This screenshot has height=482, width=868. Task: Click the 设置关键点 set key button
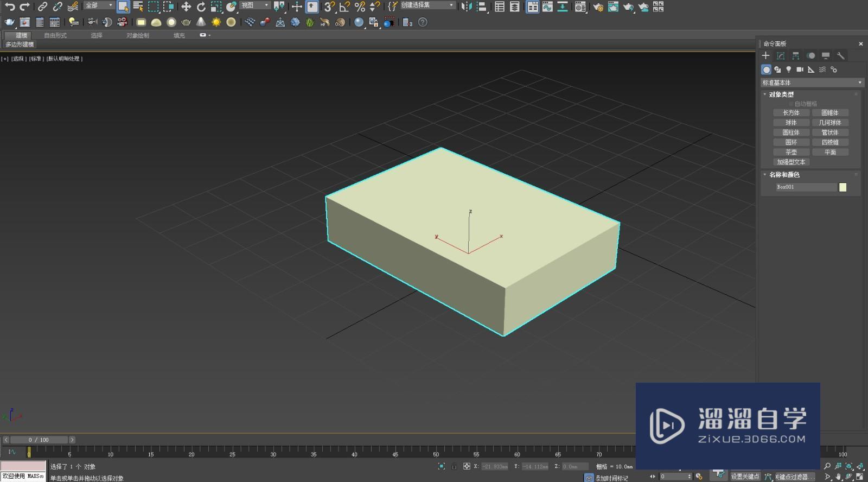[745, 477]
